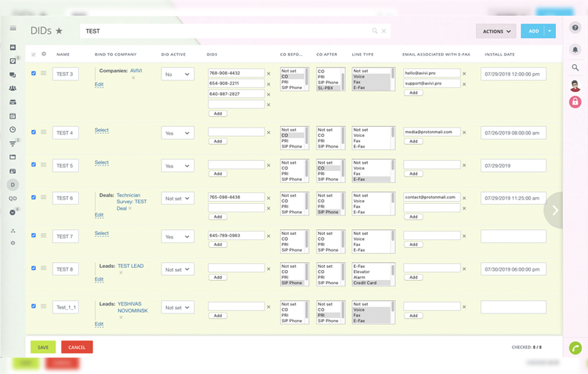Open DID Active dropdown for TEST 3
Image resolution: width=588 pixels, height=374 pixels.
click(x=177, y=74)
